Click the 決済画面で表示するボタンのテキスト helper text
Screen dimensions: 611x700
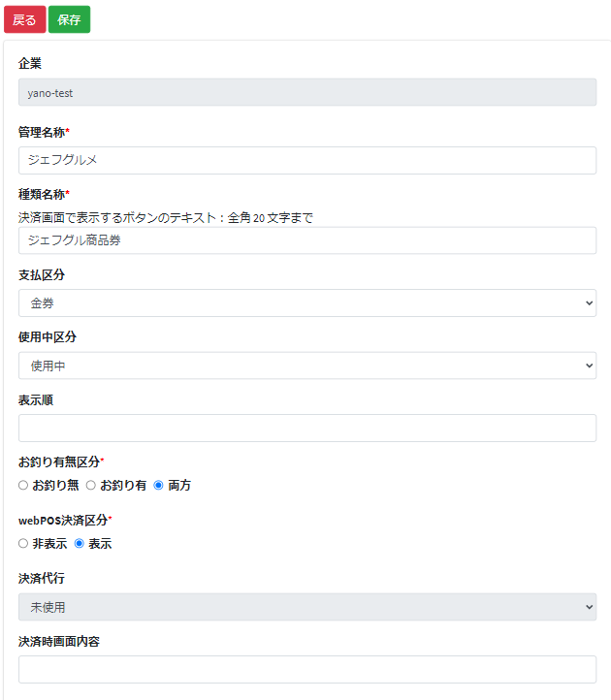pyautogui.click(x=165, y=217)
